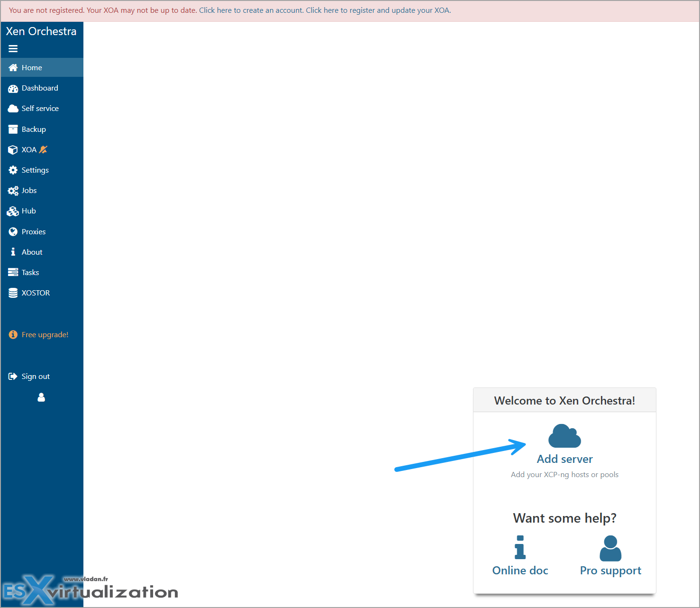Open the About page label
700x608 pixels.
(32, 252)
